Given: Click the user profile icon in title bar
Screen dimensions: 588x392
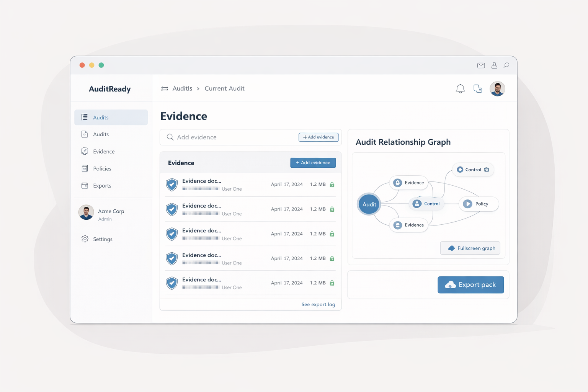Looking at the screenshot, I should [x=494, y=65].
